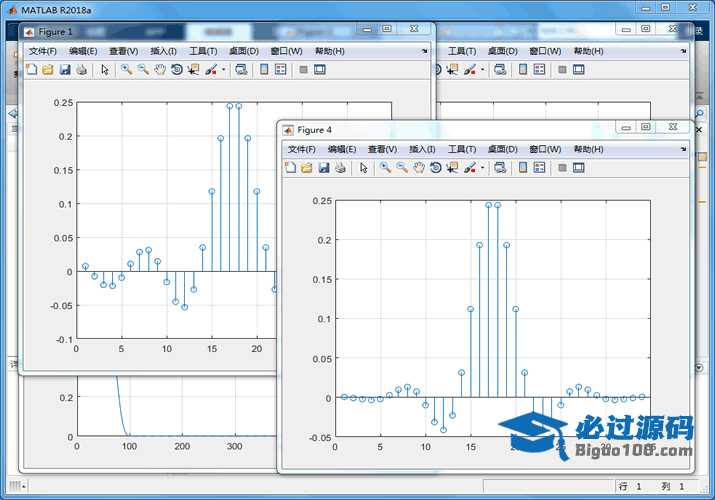
Task: Click Print icon in Figure 1 toolbar
Action: (x=82, y=69)
